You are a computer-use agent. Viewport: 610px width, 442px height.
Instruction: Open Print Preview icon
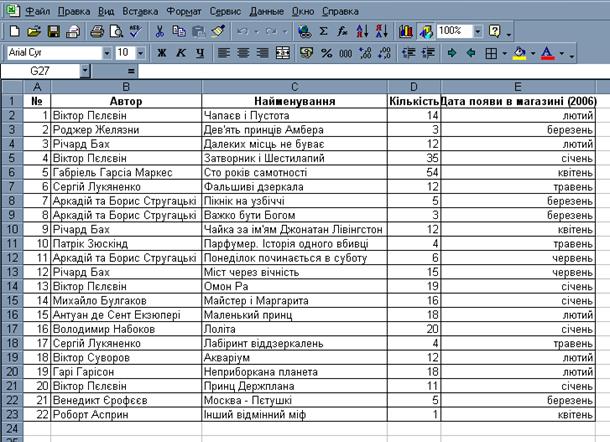116,31
